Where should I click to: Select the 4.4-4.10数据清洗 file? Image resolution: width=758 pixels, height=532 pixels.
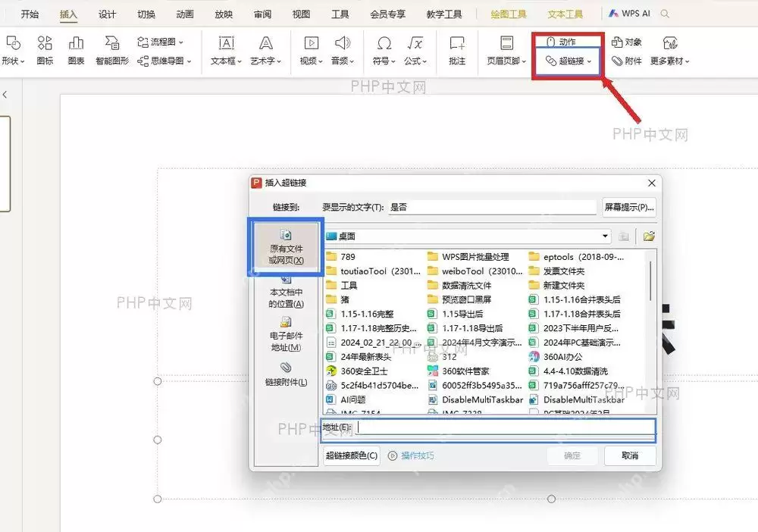point(568,371)
